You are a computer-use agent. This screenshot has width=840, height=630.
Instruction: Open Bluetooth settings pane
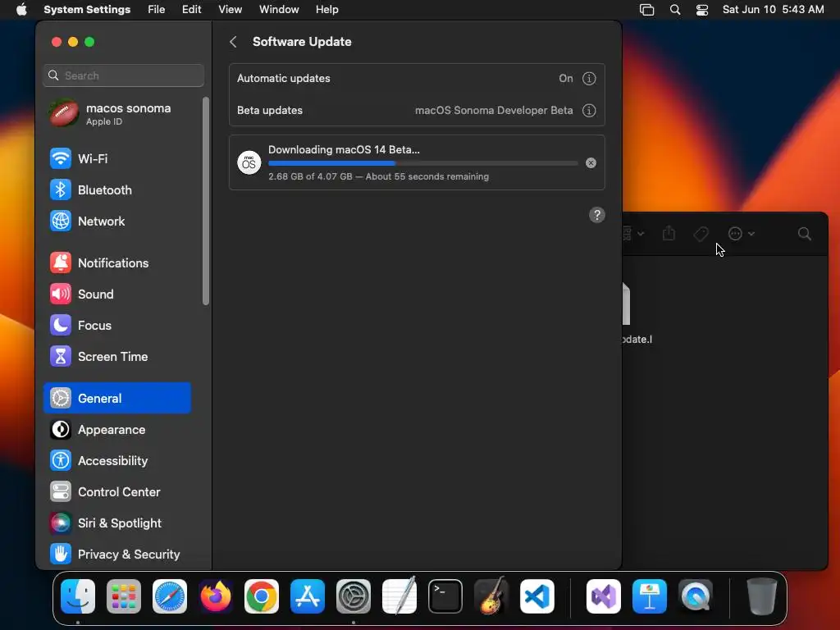(116, 189)
